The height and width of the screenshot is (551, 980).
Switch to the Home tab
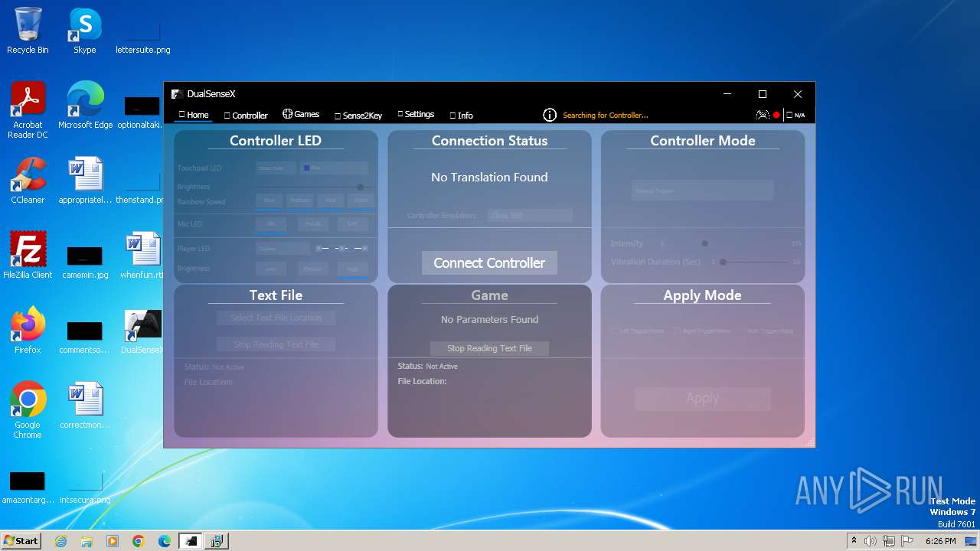(193, 115)
